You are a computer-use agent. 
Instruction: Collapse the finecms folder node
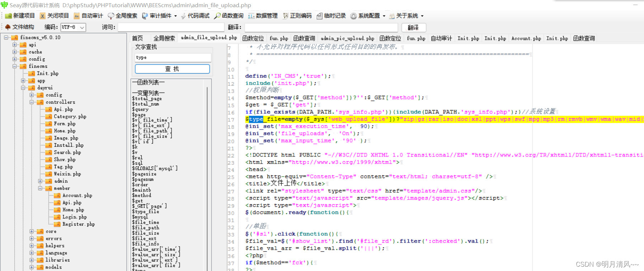15,66
